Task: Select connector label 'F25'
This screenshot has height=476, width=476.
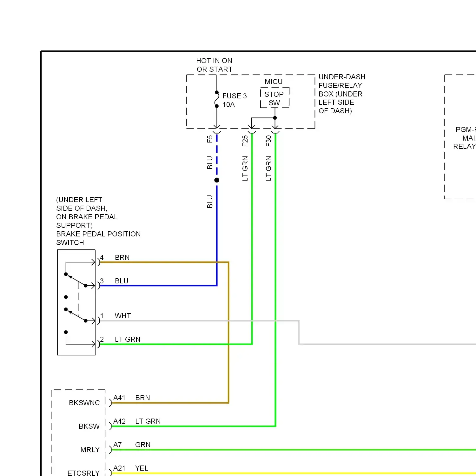Action: click(x=245, y=141)
